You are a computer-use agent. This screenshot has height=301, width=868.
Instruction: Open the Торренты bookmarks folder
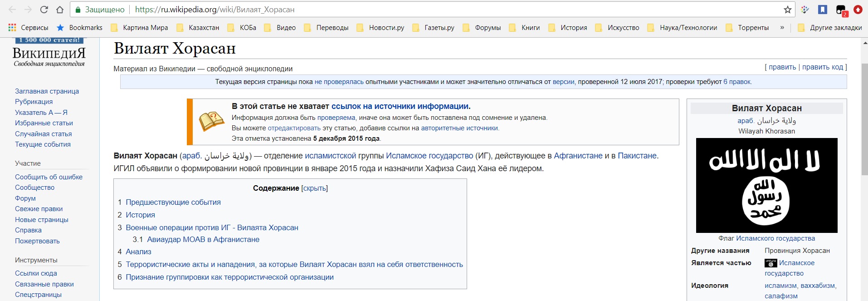(x=747, y=28)
